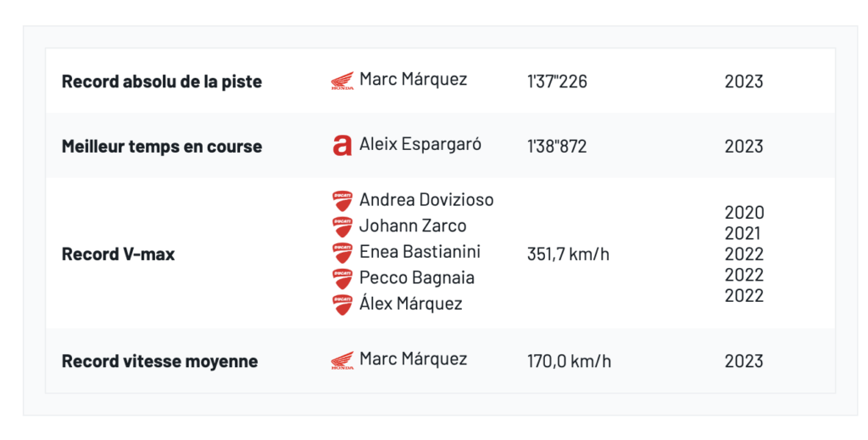Screen dimensions: 868x440
Task: Click the 'Record V-max' row label
Action: (119, 253)
